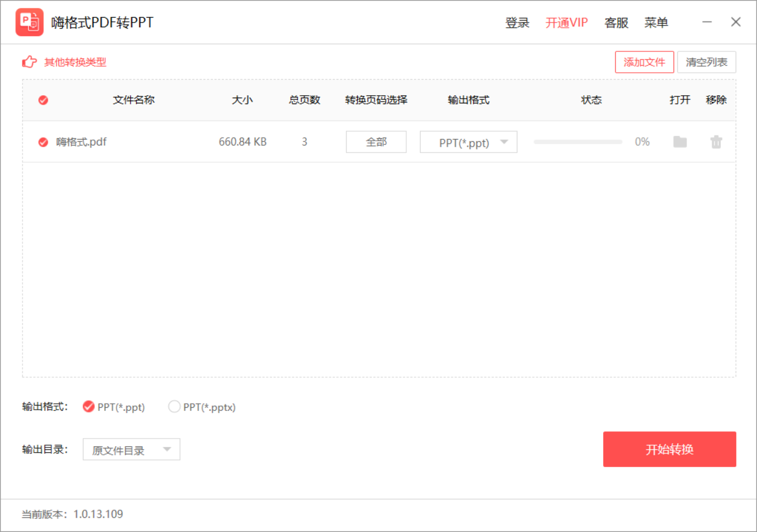The width and height of the screenshot is (757, 532).
Task: Click 登录 to sign in
Action: coord(517,23)
